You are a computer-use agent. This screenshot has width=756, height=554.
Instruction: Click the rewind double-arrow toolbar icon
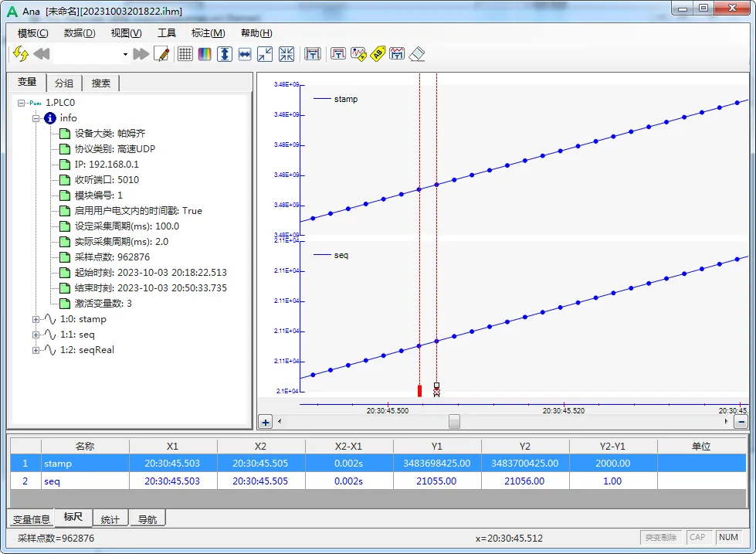click(42, 53)
